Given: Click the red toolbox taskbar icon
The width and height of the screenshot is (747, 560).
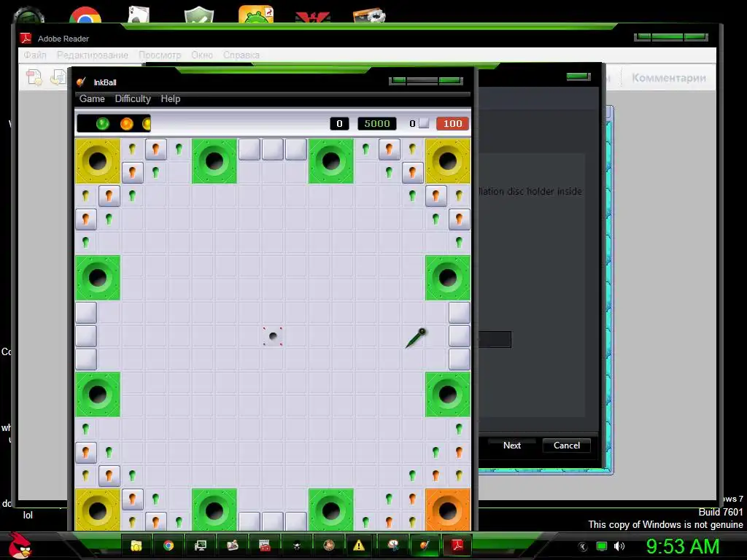Looking at the screenshot, I should pyautogui.click(x=264, y=545).
